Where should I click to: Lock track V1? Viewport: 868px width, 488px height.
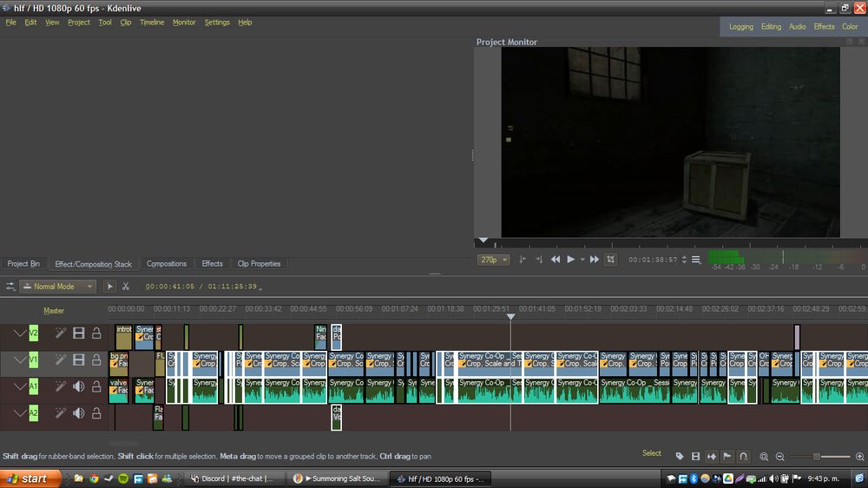click(x=96, y=359)
